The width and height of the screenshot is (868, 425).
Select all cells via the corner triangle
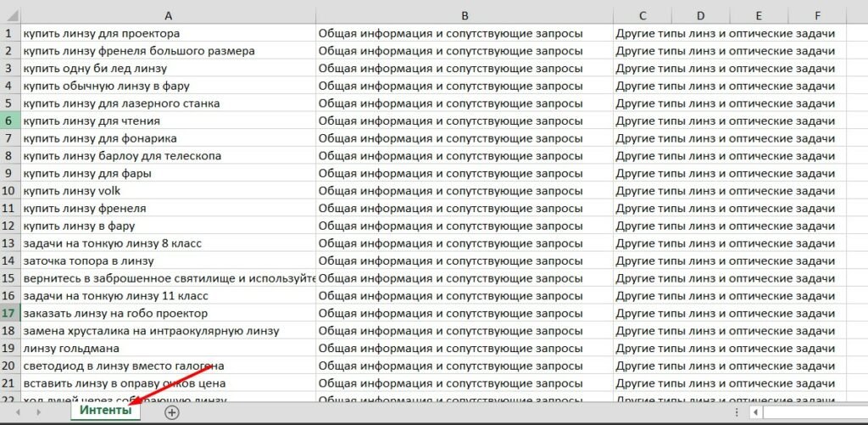point(10,15)
